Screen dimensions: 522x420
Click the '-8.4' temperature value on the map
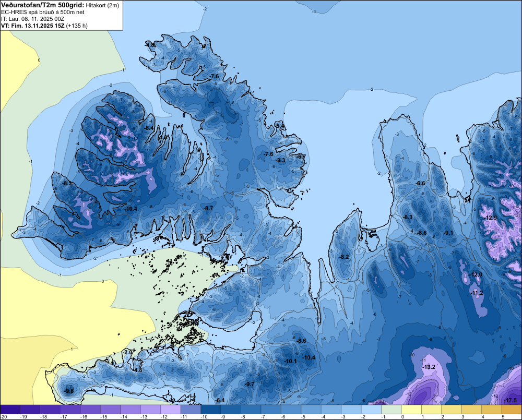click(149, 128)
